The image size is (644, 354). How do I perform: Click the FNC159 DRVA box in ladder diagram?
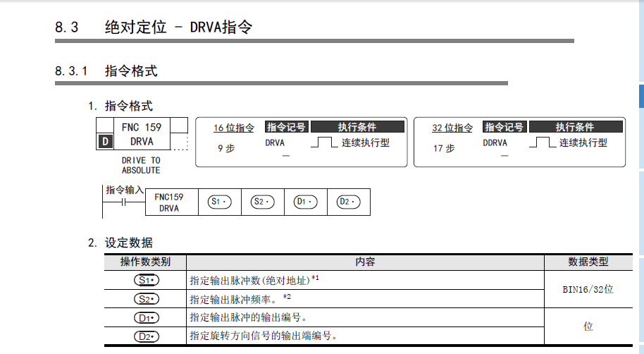pyautogui.click(x=168, y=202)
